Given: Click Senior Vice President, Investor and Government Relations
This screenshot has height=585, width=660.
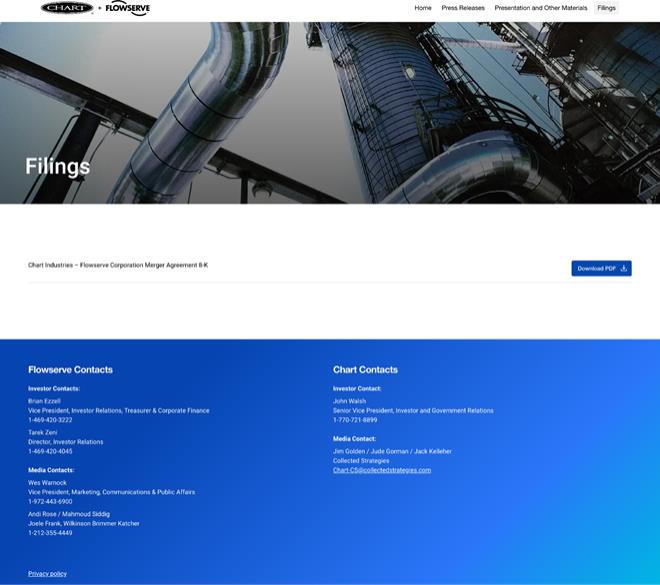Looking at the screenshot, I should pyautogui.click(x=413, y=411).
